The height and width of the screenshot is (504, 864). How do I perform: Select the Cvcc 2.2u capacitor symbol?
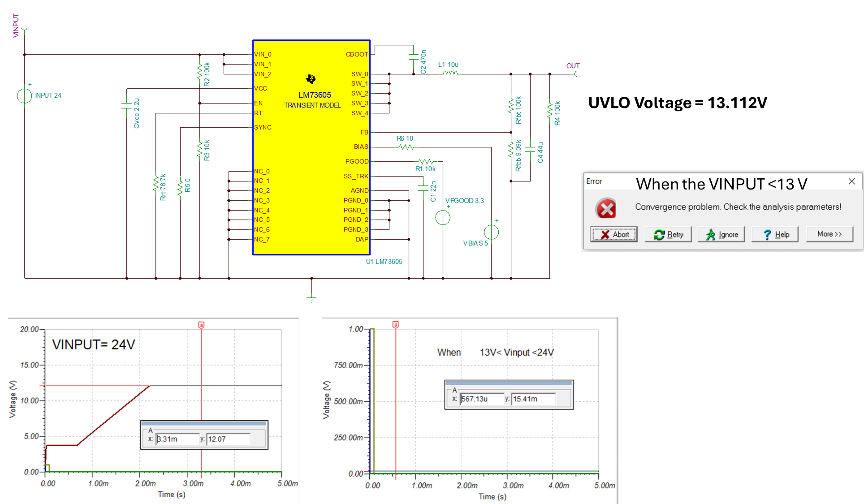[x=126, y=106]
